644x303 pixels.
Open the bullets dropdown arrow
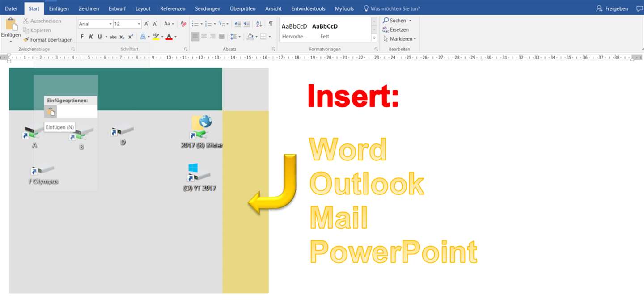(x=201, y=24)
